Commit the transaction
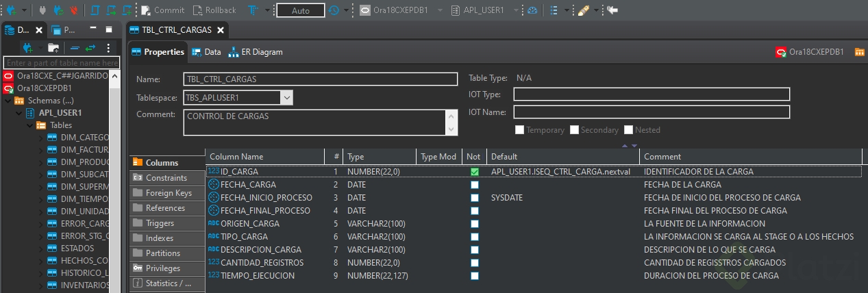 [162, 10]
